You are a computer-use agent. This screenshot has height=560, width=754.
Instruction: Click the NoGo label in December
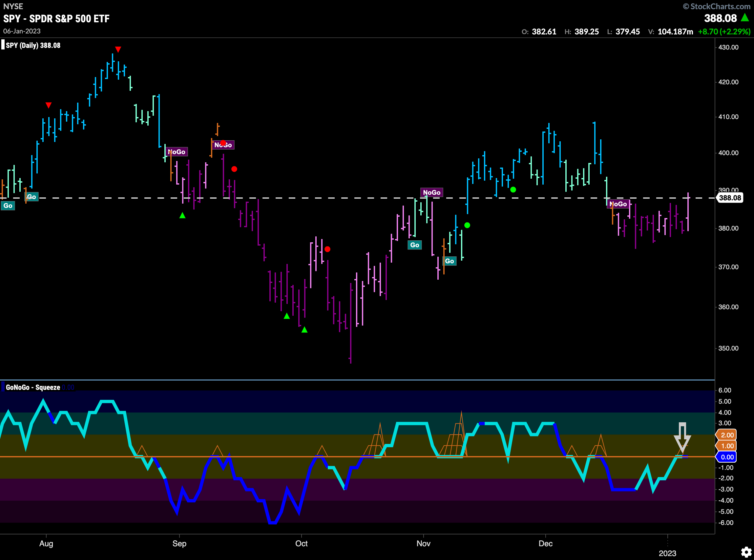(x=618, y=204)
